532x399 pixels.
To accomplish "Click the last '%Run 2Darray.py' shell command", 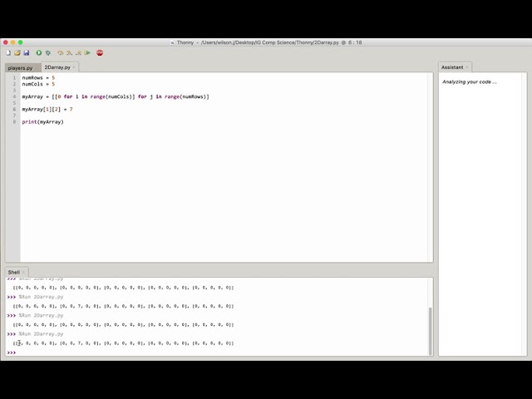I will [41, 334].
